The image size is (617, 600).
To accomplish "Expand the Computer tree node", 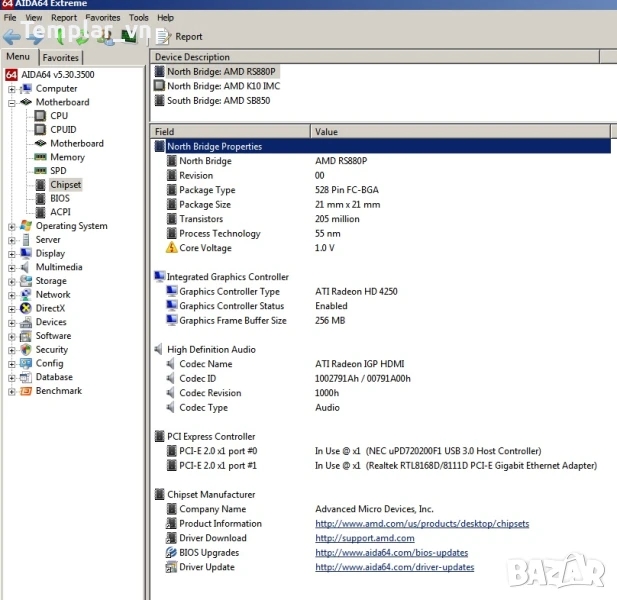I will 12,89.
